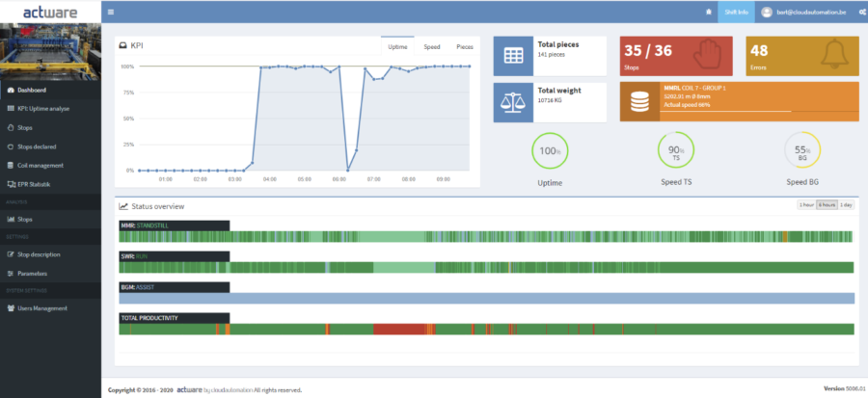Switch to the Pieces tab in KPI
Screen dimensions: 868x398
464,46
